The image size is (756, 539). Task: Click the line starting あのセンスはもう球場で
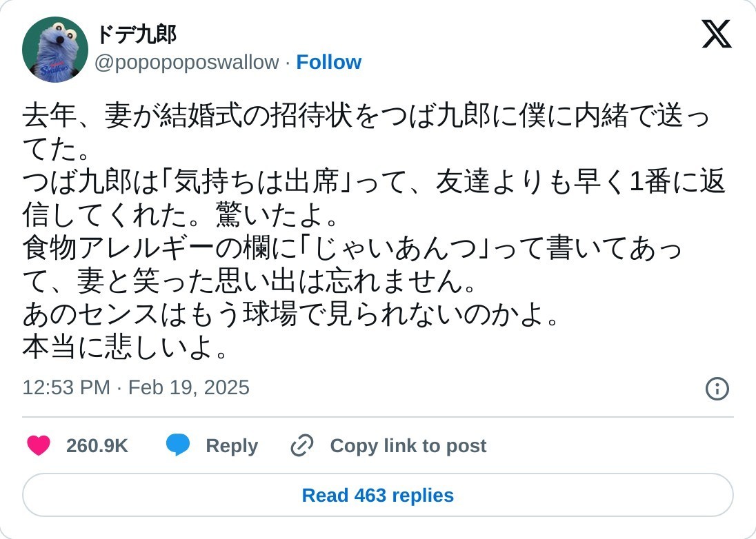(x=291, y=315)
